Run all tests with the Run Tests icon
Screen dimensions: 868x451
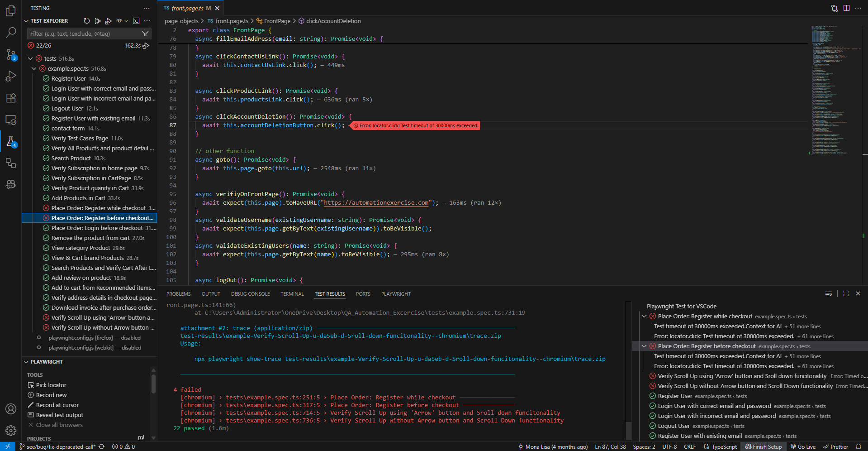[x=97, y=20]
